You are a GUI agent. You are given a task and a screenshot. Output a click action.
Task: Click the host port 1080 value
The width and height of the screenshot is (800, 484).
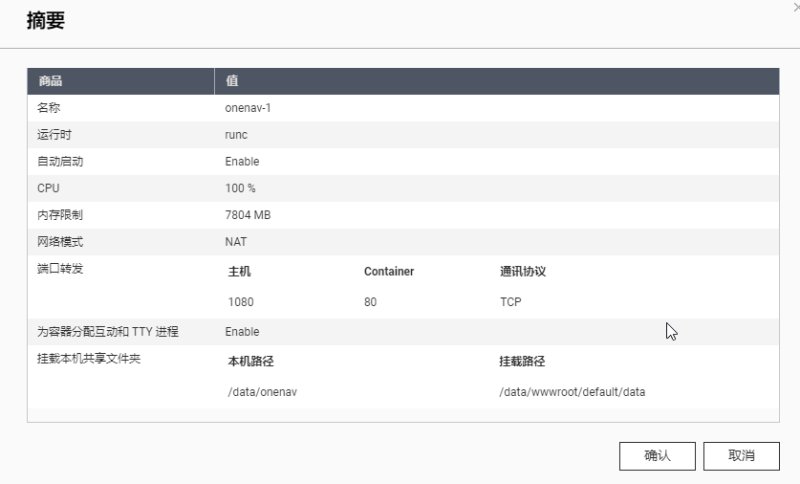[241, 302]
